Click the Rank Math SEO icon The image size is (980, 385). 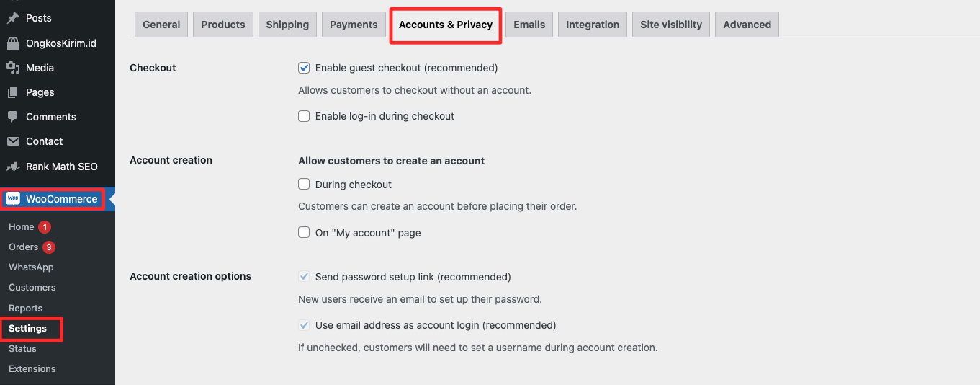pyautogui.click(x=13, y=167)
